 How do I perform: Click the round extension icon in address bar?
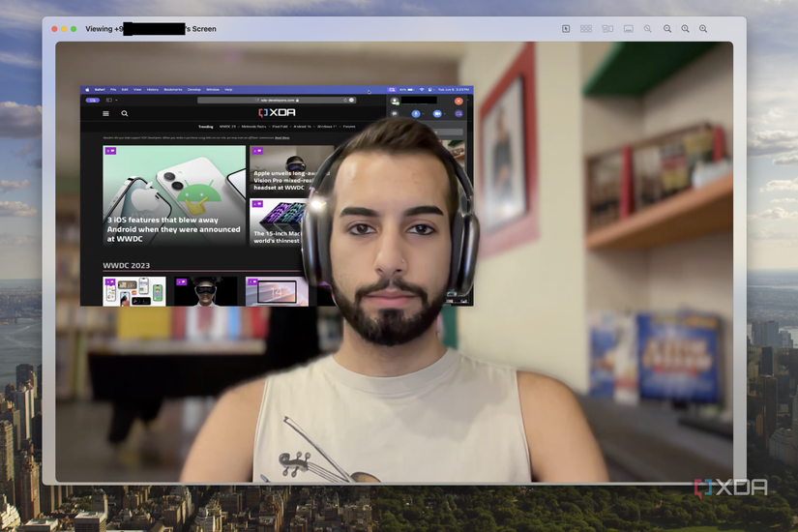tap(351, 101)
